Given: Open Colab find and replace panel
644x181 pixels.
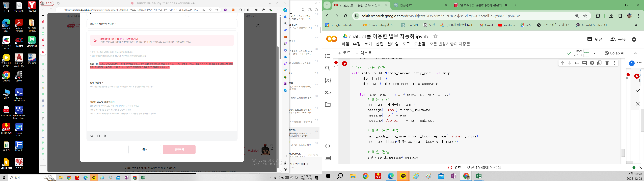Looking at the screenshot, I should pyautogui.click(x=328, y=68).
